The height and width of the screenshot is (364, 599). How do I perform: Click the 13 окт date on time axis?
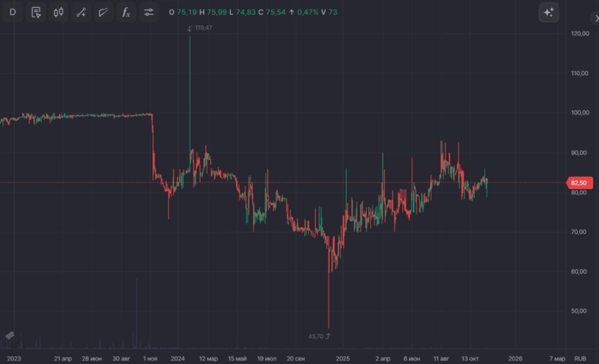pos(472,358)
